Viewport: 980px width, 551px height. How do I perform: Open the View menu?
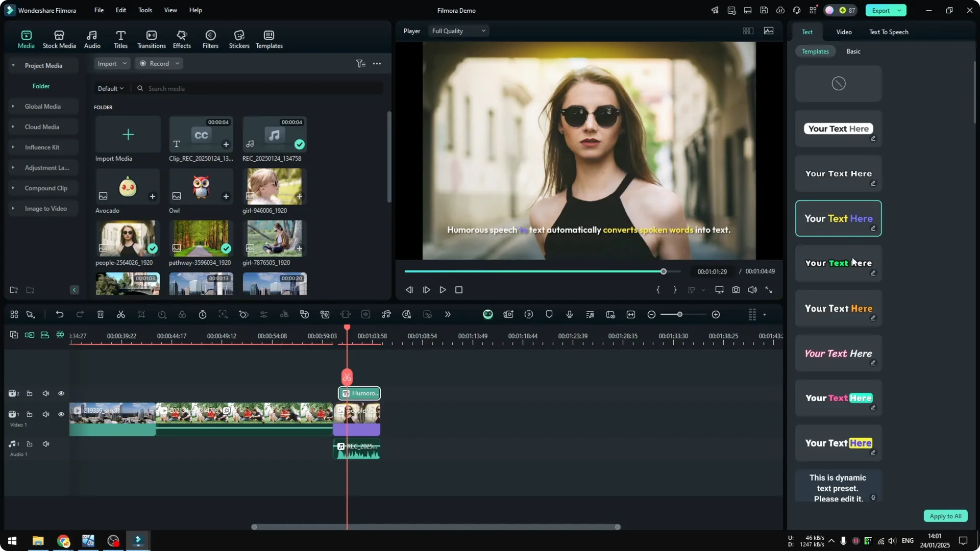pyautogui.click(x=170, y=10)
